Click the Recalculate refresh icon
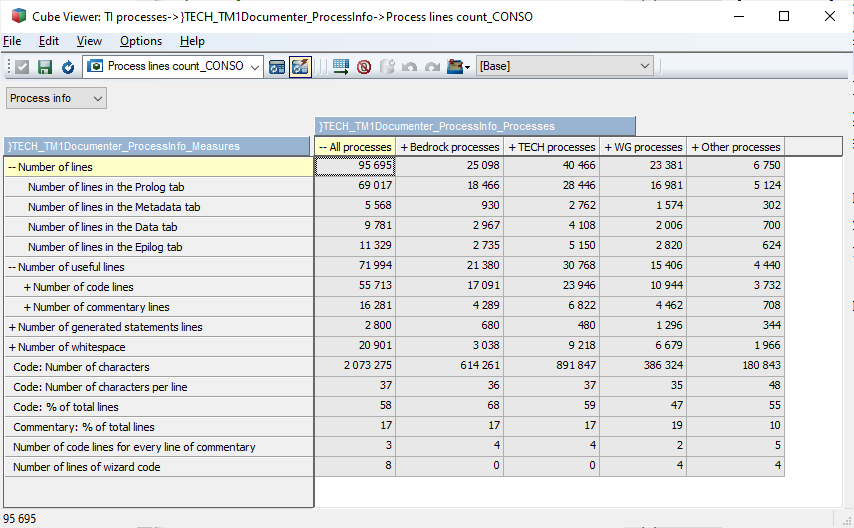854x528 pixels. point(68,67)
